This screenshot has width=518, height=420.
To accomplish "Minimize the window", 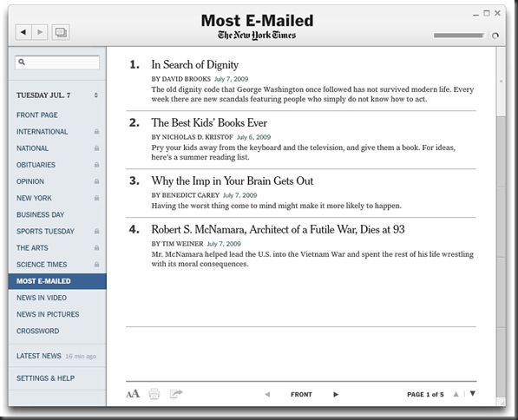I will click(475, 15).
